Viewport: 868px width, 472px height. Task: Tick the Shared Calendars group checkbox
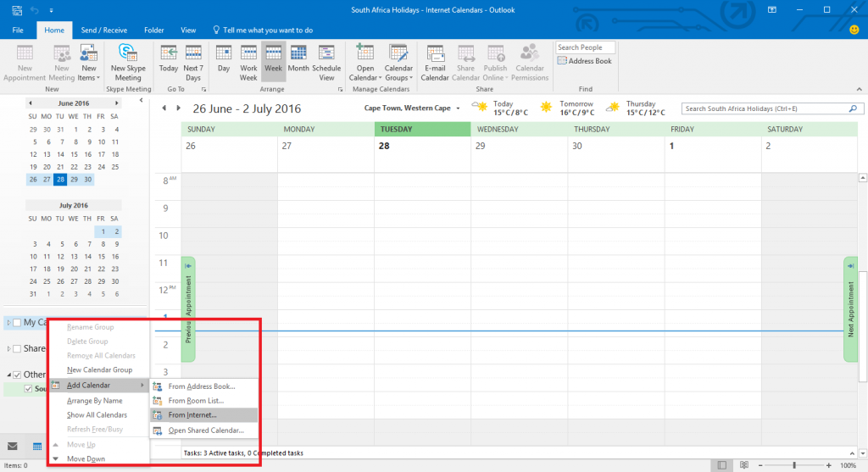click(x=17, y=348)
